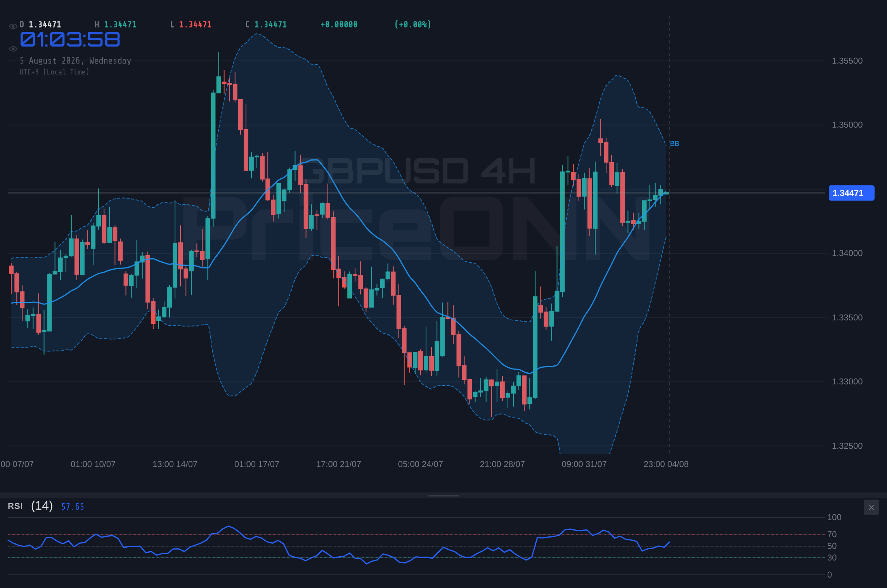Click the 23:00 04/08 time axis label
887x588 pixels.
point(666,464)
